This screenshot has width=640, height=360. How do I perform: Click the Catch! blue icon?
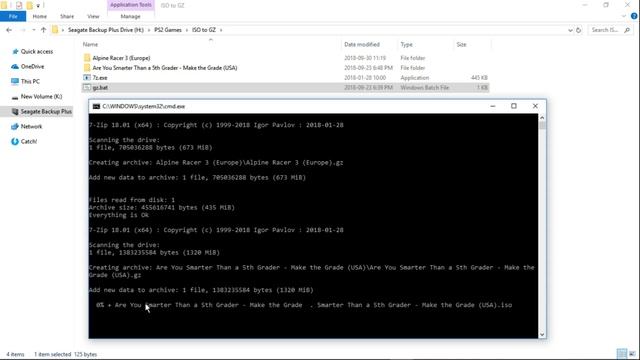click(15, 142)
